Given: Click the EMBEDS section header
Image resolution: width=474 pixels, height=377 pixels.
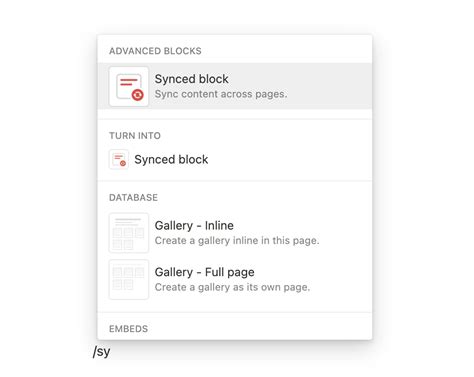Looking at the screenshot, I should pyautogui.click(x=128, y=329).
